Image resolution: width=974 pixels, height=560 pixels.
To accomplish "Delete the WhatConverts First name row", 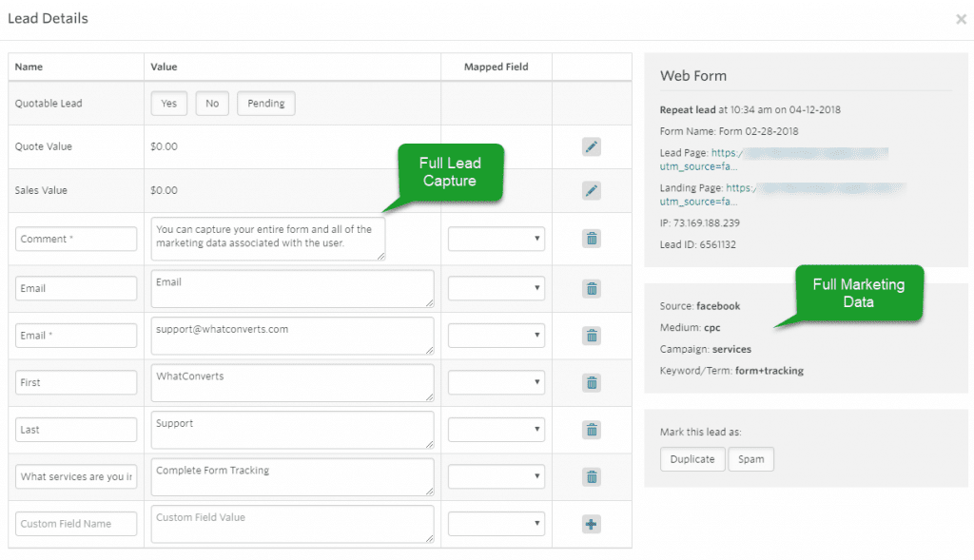I will 591,382.
